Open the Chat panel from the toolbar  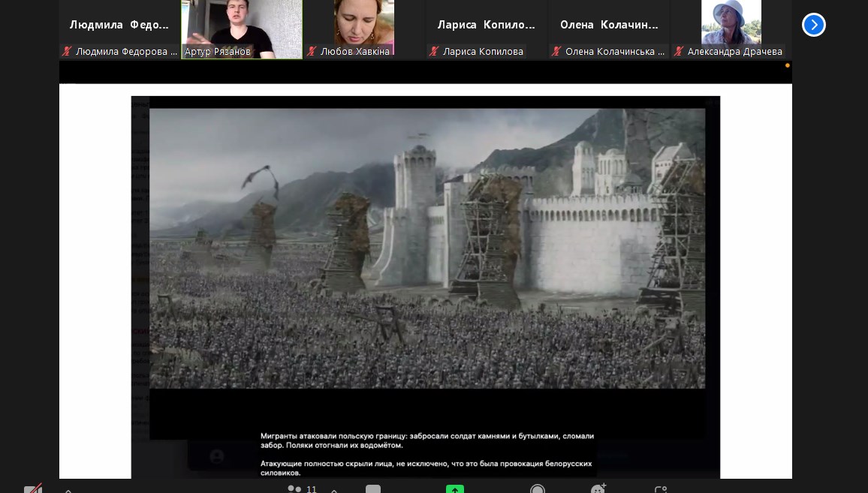pos(373,489)
